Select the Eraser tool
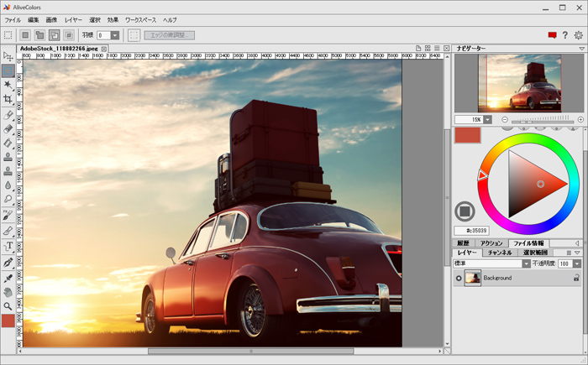Viewport: 588px width, 365px height. [8, 129]
